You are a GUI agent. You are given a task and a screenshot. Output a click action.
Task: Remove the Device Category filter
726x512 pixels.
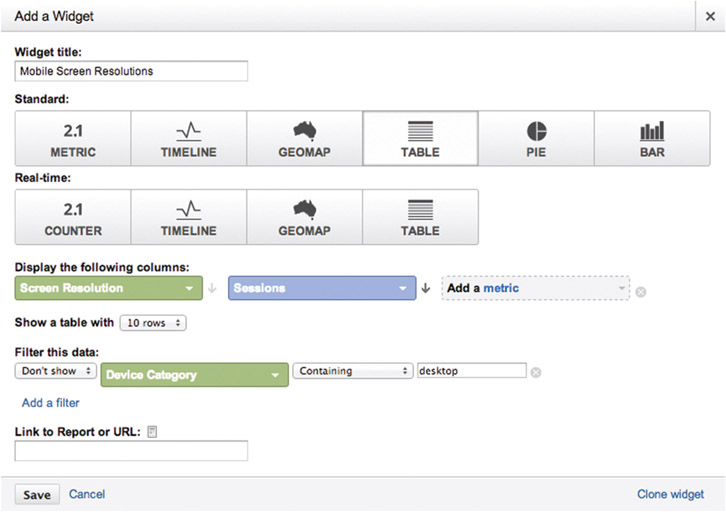click(536, 373)
